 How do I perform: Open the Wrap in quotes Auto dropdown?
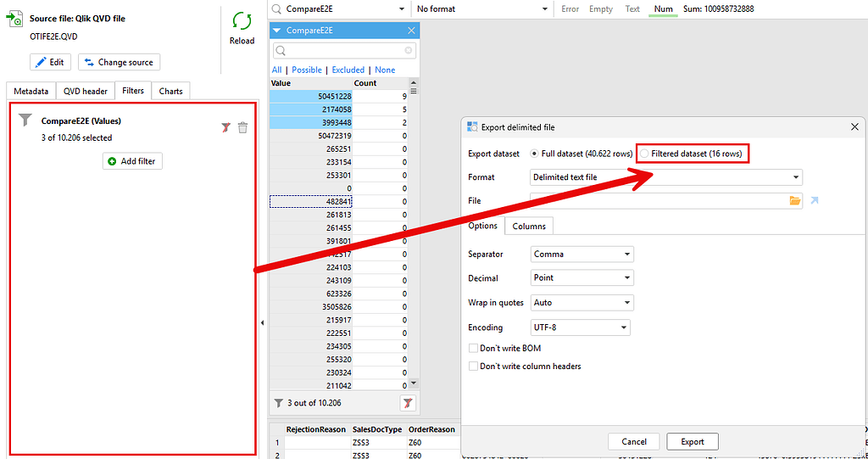pos(581,303)
